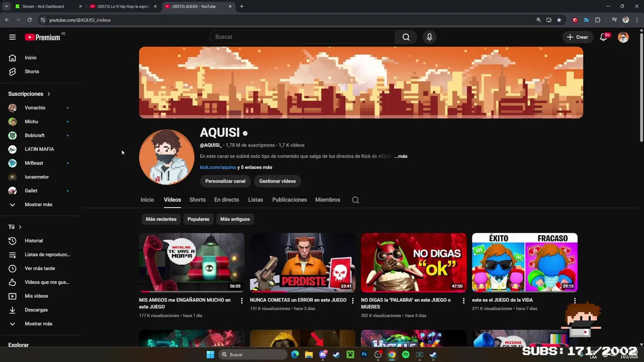This screenshot has height=362, width=644.
Task: Reload the page in Chrome
Action: [29, 20]
